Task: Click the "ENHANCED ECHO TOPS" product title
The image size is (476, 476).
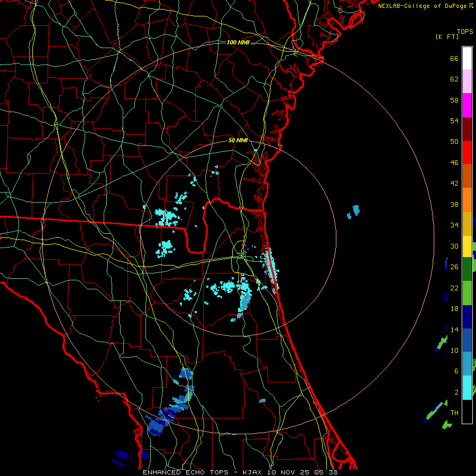Action: (x=186, y=472)
